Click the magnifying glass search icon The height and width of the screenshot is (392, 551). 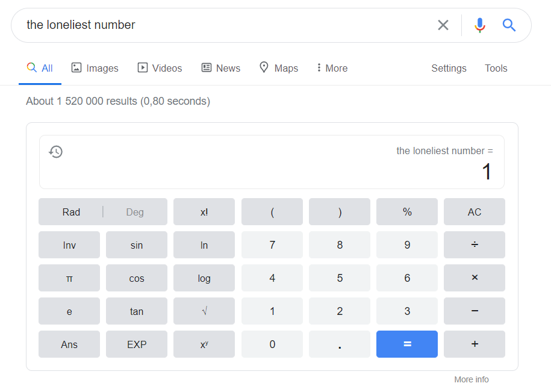509,25
